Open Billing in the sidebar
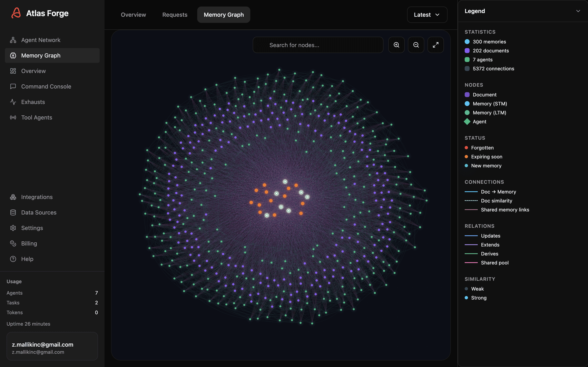The height and width of the screenshot is (367, 588). (29, 243)
